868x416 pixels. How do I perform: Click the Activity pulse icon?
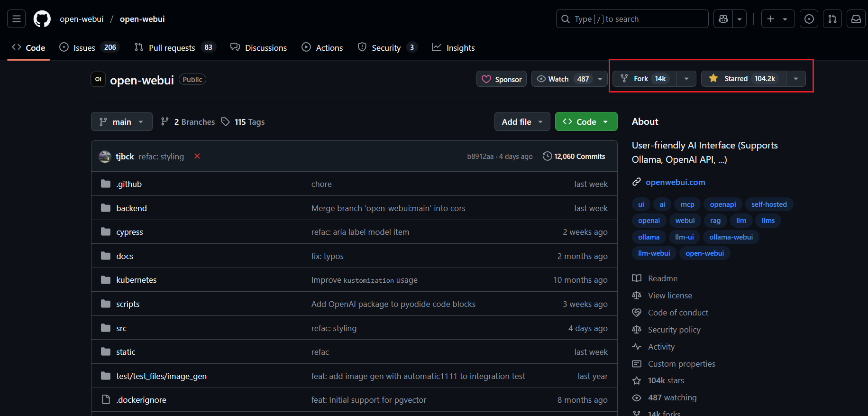(637, 347)
